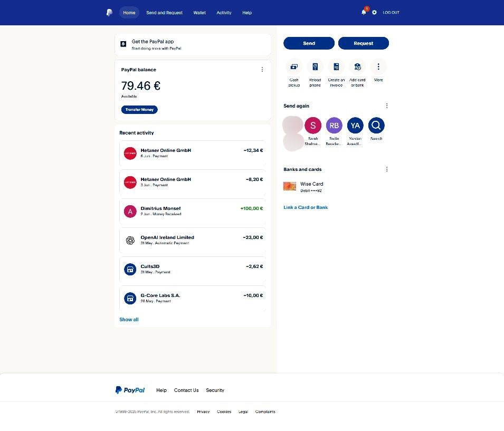Open the Help tab in the header
504x431 pixels.
tap(247, 13)
